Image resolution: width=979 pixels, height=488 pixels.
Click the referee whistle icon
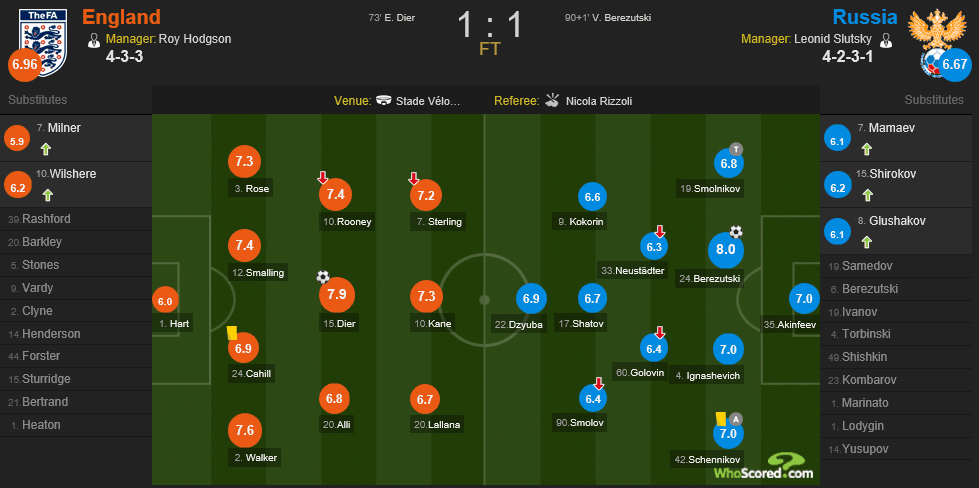(x=553, y=100)
